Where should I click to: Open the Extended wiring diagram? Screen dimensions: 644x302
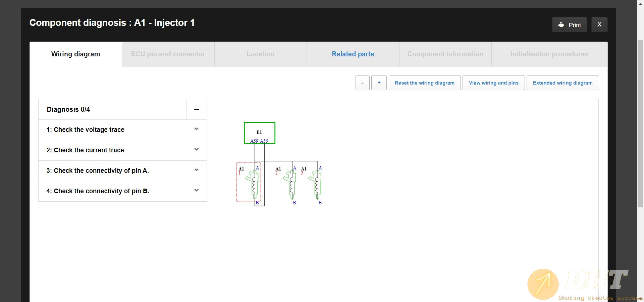pyautogui.click(x=562, y=83)
